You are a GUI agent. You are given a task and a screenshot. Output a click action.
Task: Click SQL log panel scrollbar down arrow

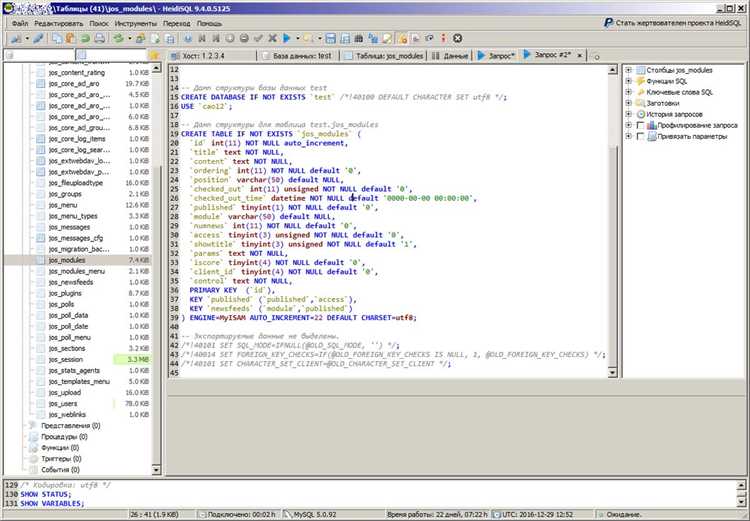tap(741, 502)
